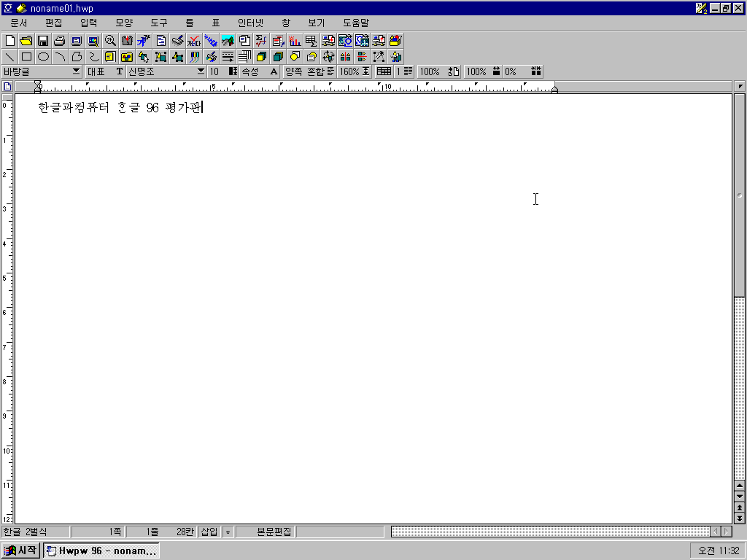The height and width of the screenshot is (560, 747).
Task: Click the table calculation (sigma table) icon
Action: 311,41
